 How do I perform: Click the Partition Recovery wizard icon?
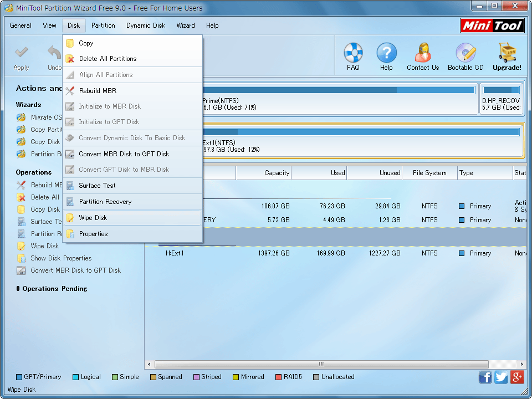21,154
